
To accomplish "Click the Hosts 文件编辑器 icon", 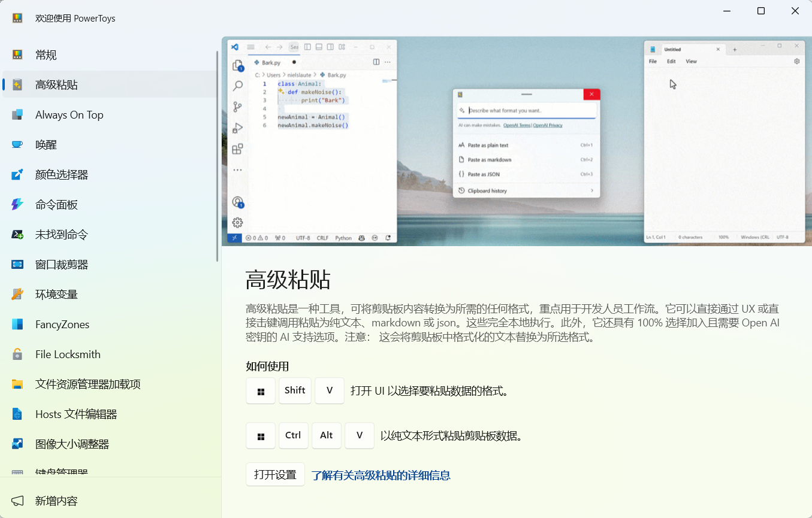I will point(17,414).
